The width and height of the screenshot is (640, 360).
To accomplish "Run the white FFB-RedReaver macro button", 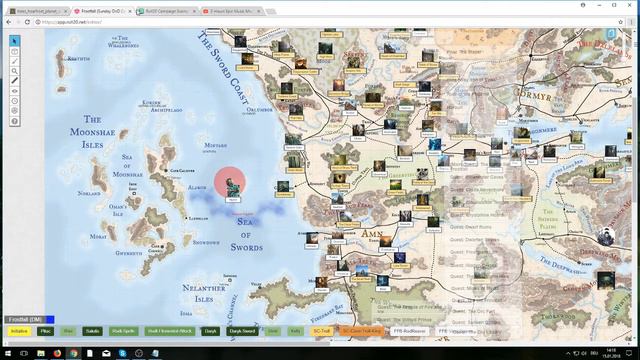I will click(x=409, y=331).
